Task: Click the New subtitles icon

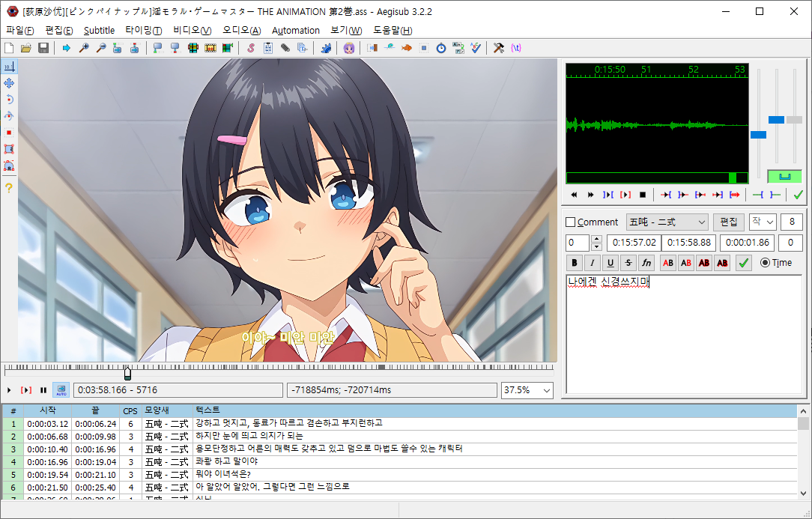Action: pos(9,48)
